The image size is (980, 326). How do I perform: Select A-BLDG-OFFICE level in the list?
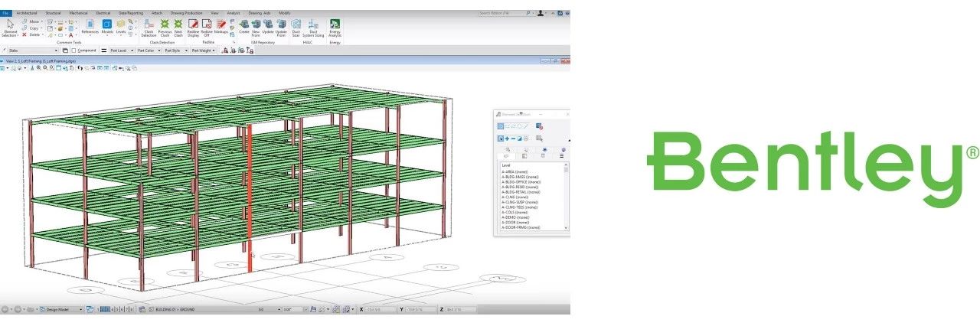[x=519, y=181]
